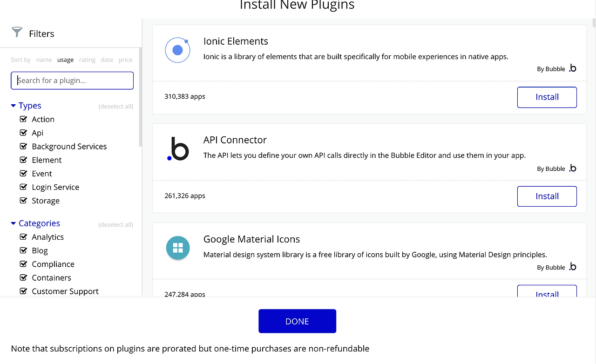Collapse the Types filter section
Image resolution: width=596 pixels, height=364 pixels.
[x=14, y=106]
